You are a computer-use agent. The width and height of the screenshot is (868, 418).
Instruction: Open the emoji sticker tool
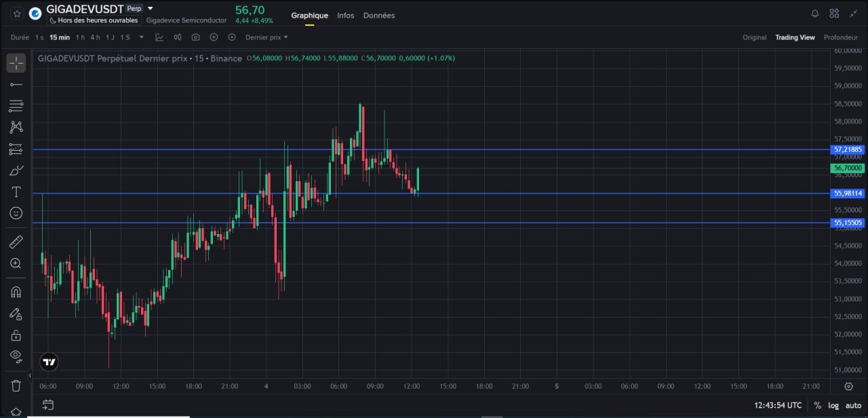tap(16, 213)
